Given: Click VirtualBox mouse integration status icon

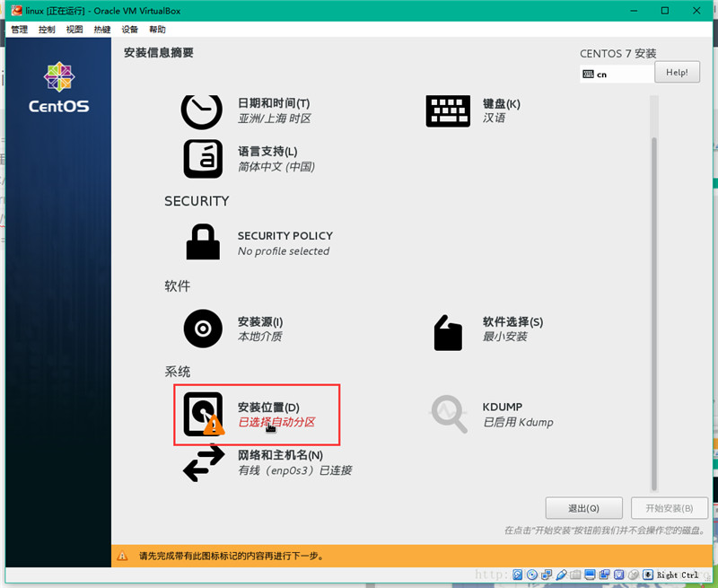Looking at the screenshot, I should (634, 575).
